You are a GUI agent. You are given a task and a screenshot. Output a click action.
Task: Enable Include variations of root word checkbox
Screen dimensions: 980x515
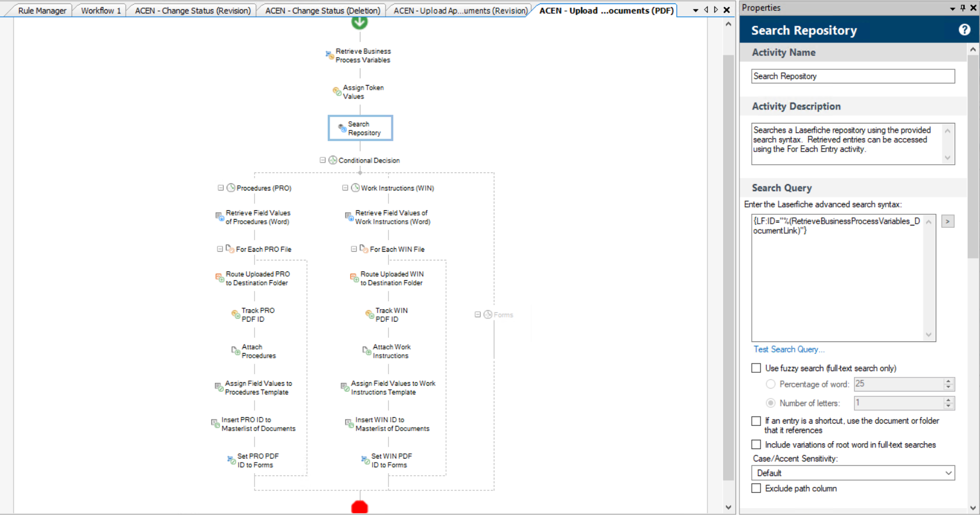tap(756, 445)
